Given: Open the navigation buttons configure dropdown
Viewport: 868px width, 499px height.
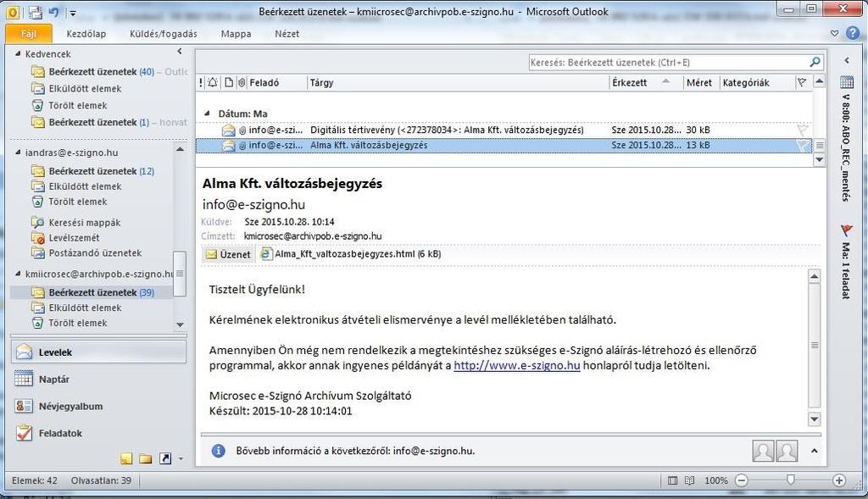Looking at the screenshot, I should 181,459.
